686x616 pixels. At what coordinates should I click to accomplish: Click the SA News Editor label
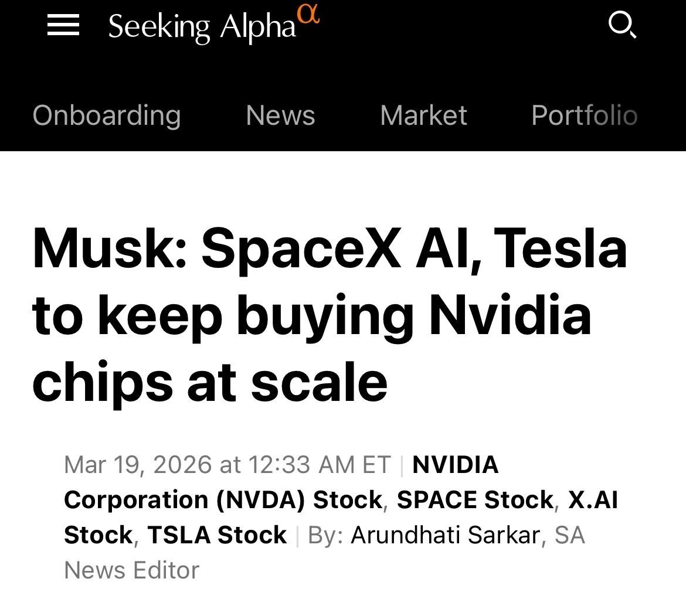click(131, 570)
